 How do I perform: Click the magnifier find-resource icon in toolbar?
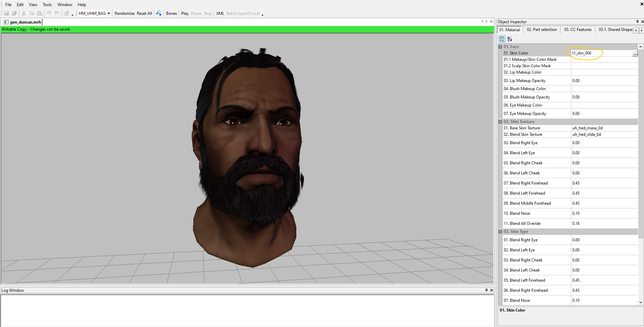[x=159, y=13]
